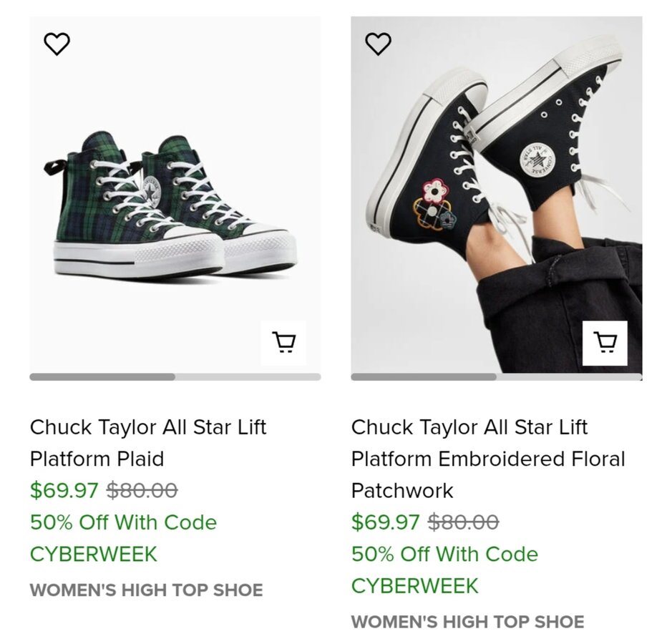This screenshot has height=644, width=672.
Task: Click cart icon on Floral Patchwork shoe
Action: pyautogui.click(x=605, y=343)
